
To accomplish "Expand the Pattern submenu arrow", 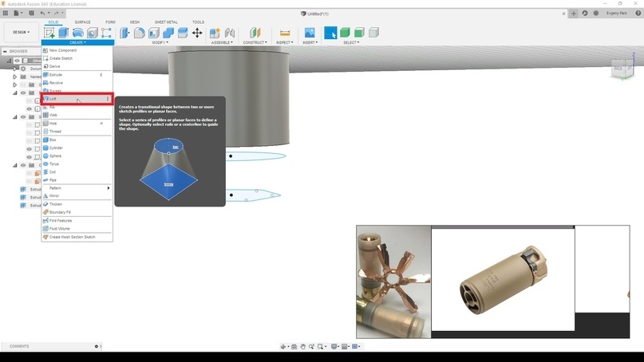I will pyautogui.click(x=109, y=188).
